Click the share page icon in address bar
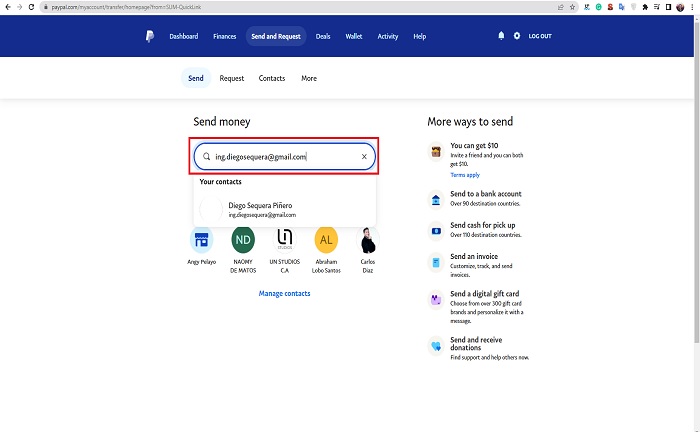The height and width of the screenshot is (432, 700). [561, 7]
